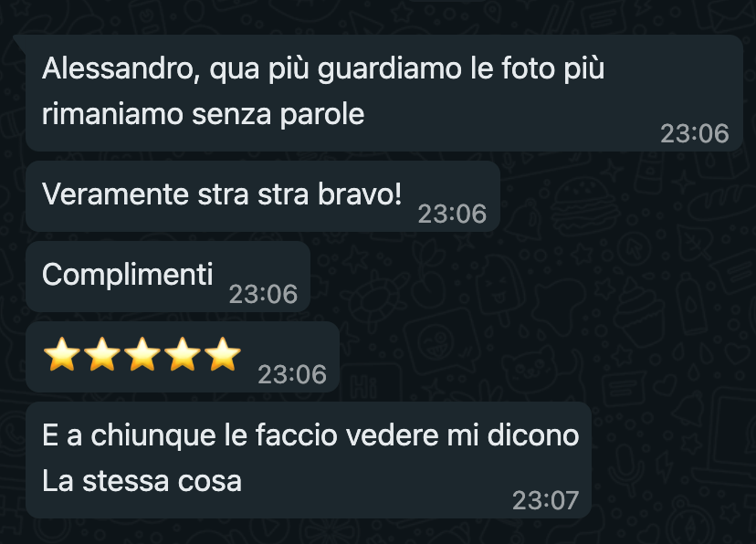Click the message "E a chiunque le faccio vedere"
Image resolution: width=756 pixels, height=544 pixels.
pyautogui.click(x=309, y=460)
